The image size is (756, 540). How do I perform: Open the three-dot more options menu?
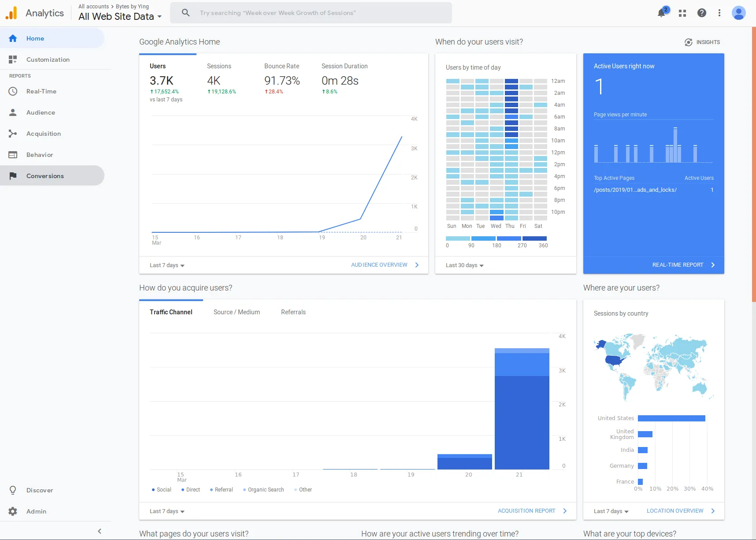[719, 13]
